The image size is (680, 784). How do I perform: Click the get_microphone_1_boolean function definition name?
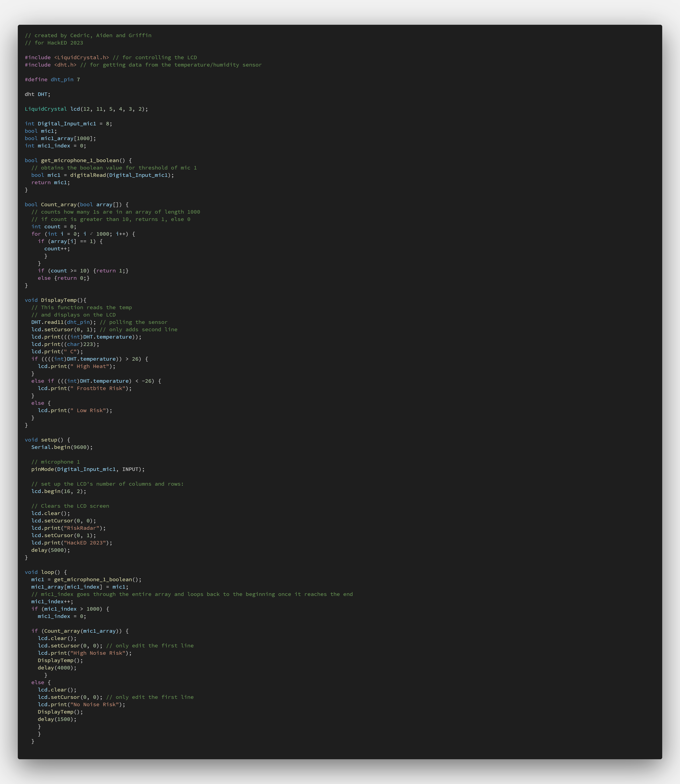click(80, 160)
